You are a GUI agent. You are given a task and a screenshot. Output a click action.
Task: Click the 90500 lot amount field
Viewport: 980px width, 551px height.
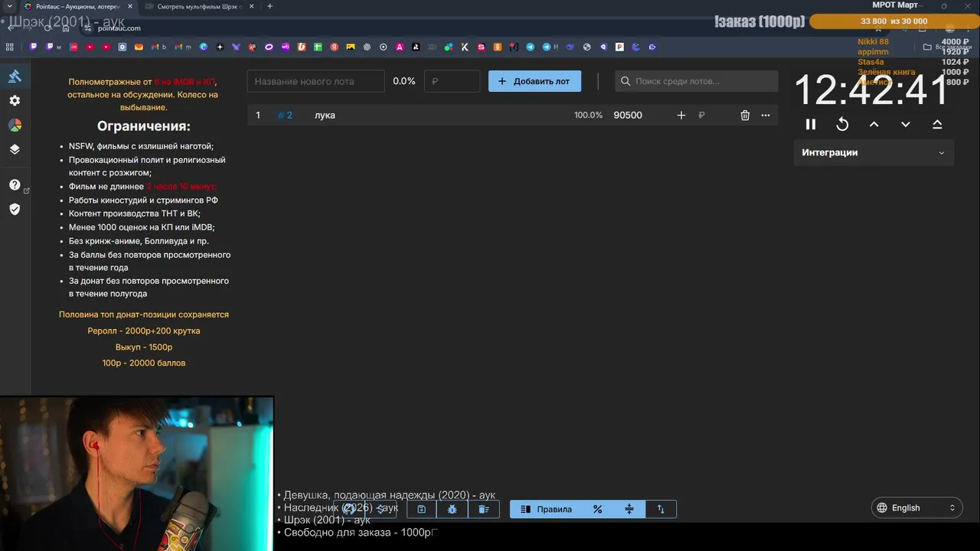628,115
